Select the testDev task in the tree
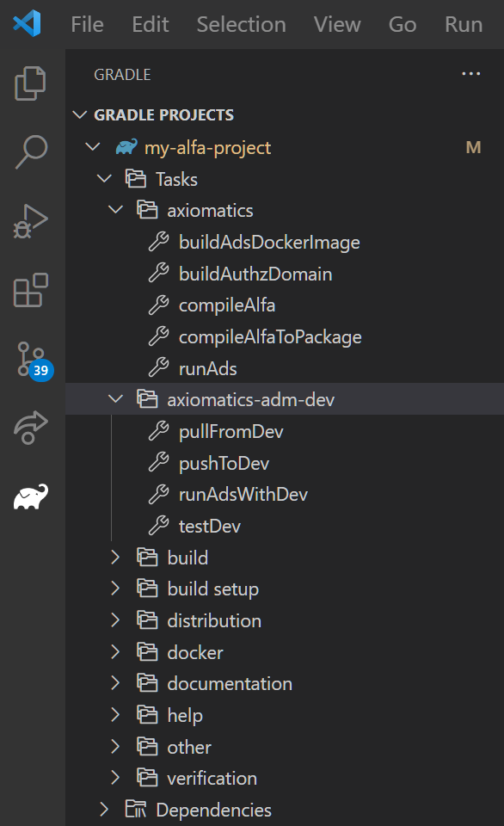 click(x=211, y=525)
